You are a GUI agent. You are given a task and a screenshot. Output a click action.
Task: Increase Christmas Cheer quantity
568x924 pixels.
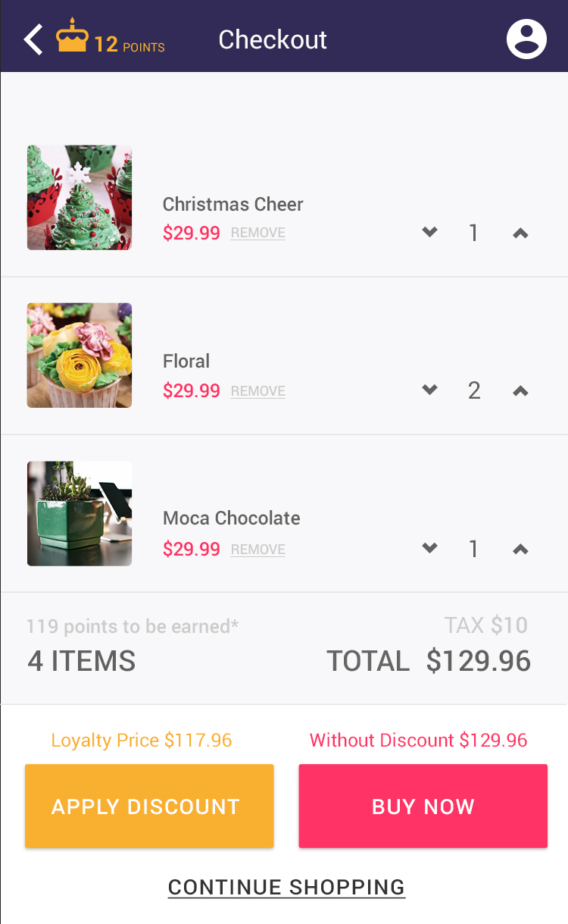520,233
